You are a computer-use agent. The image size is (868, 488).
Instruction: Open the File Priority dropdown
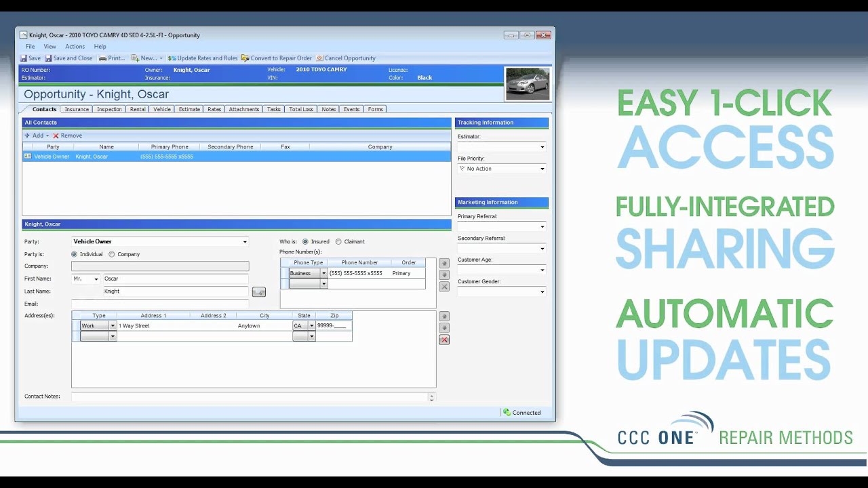click(x=542, y=169)
